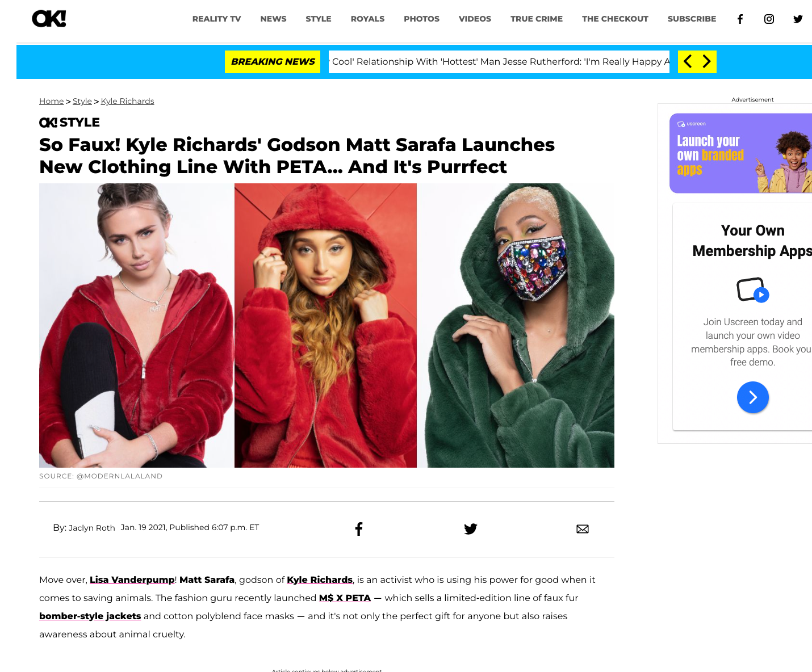
Task: Show previous breaking news headline
Action: (x=688, y=61)
